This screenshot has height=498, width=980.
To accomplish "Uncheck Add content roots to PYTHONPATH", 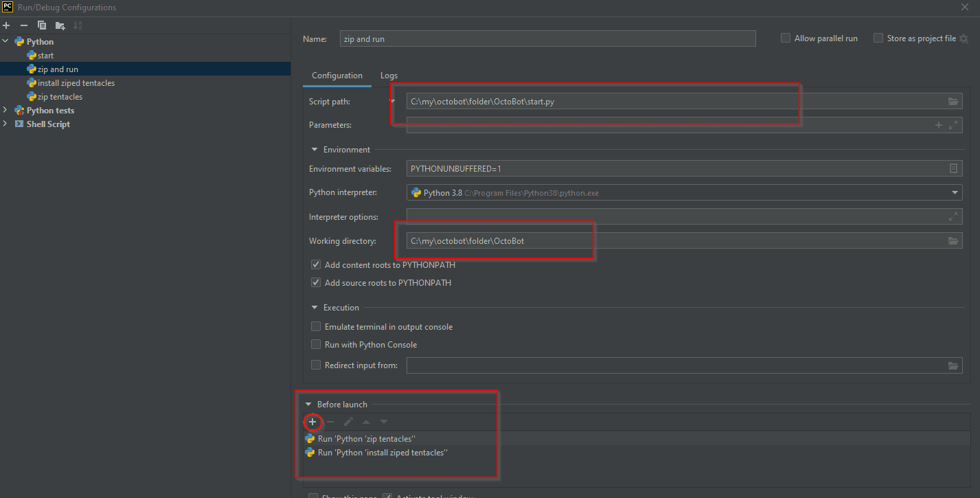I will (x=316, y=264).
